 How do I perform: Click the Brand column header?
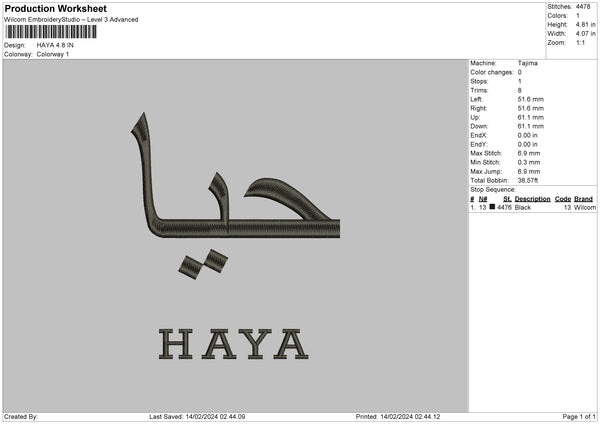pyautogui.click(x=583, y=199)
